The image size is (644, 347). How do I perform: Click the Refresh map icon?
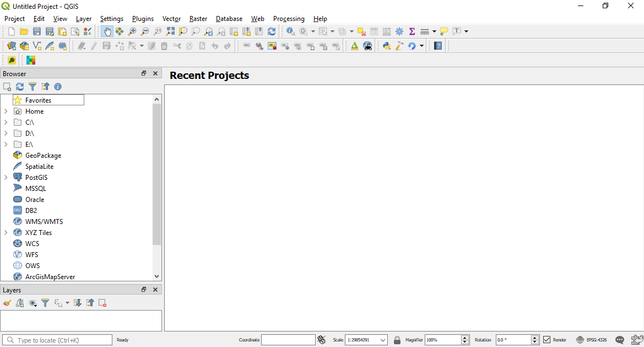pos(272,31)
